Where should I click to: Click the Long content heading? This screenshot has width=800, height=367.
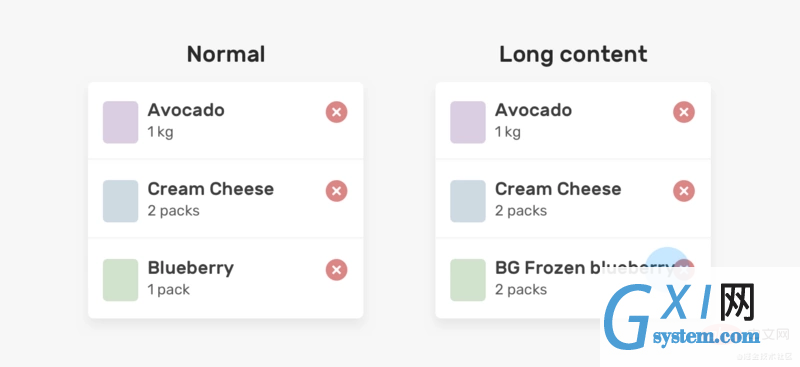pos(573,55)
